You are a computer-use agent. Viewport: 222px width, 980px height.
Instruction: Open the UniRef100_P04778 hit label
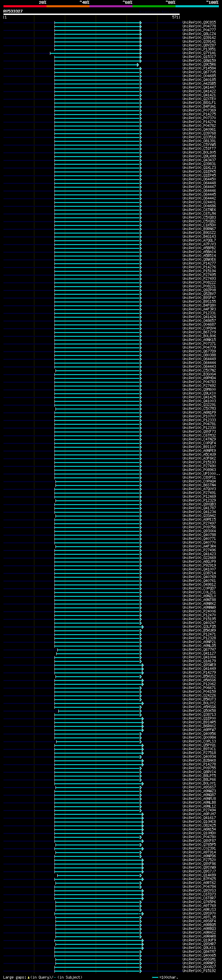click(199, 26)
